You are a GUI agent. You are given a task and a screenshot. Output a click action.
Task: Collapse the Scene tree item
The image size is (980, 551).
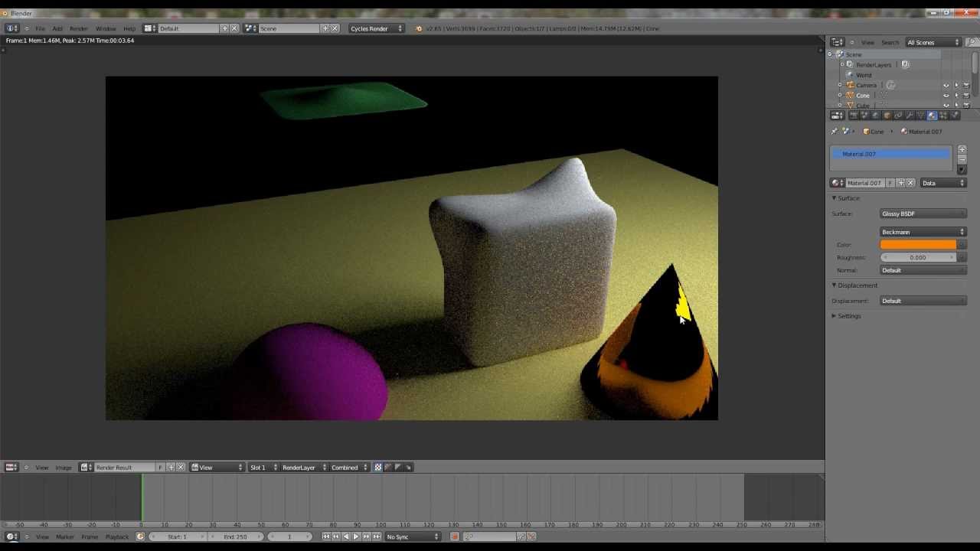pyautogui.click(x=831, y=54)
